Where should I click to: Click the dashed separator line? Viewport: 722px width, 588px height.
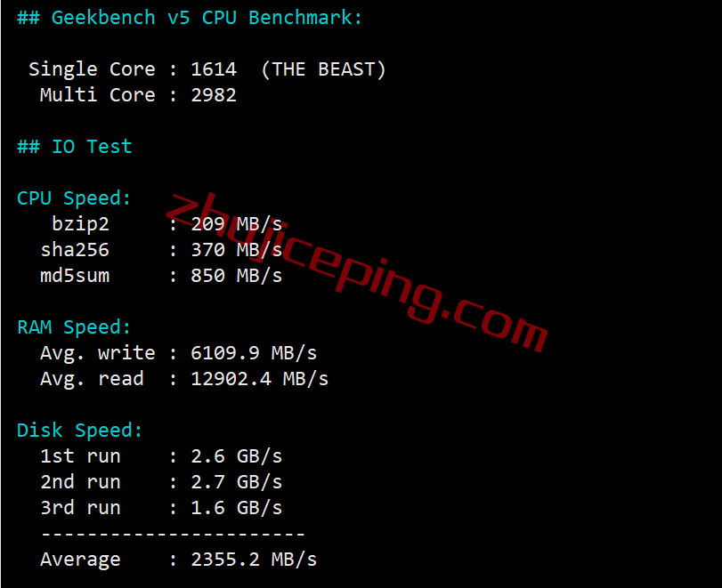pyautogui.click(x=173, y=534)
